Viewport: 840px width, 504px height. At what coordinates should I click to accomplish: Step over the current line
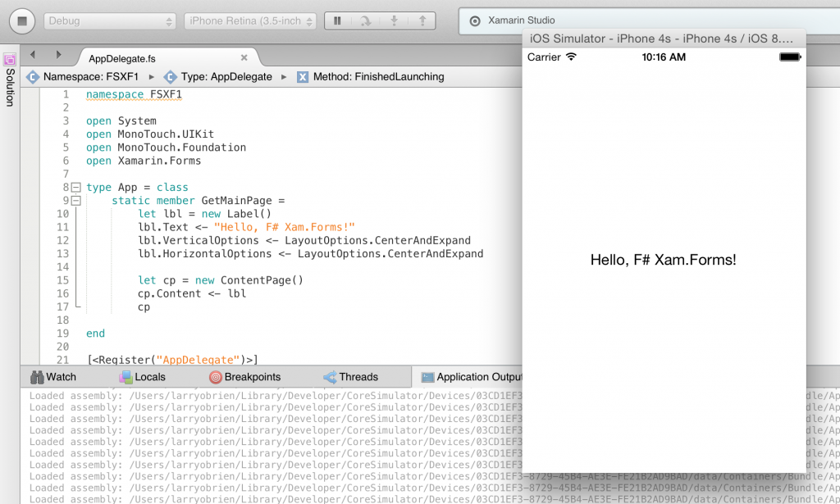[x=365, y=20]
